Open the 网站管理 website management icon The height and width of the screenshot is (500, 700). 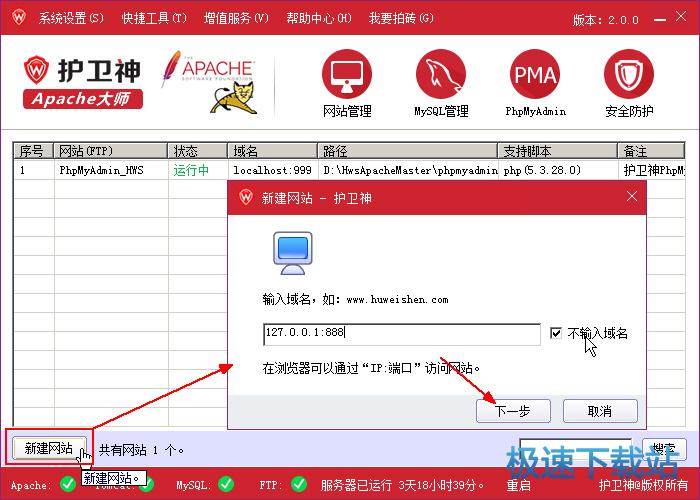point(347,74)
